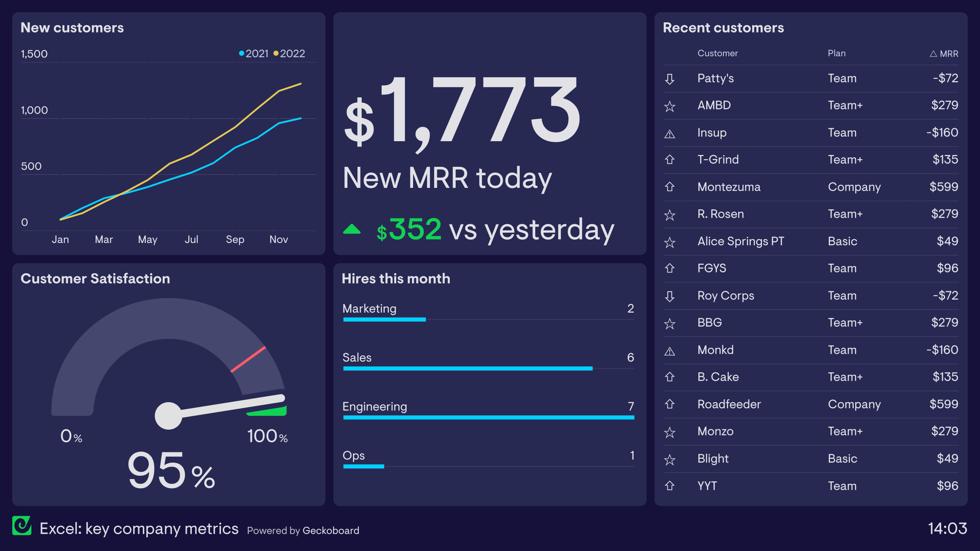
Task: Click the up arrow icon beside T-Grind
Action: pyautogui.click(x=670, y=160)
